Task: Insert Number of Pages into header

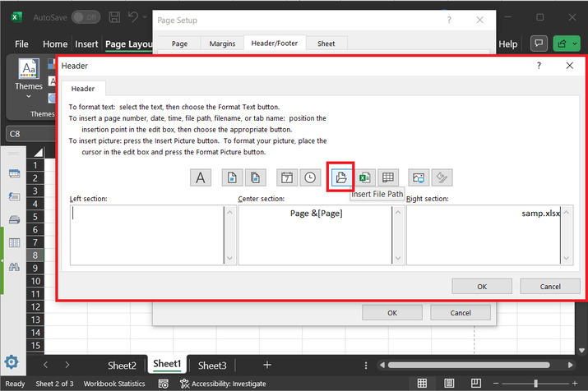Action: pyautogui.click(x=256, y=177)
